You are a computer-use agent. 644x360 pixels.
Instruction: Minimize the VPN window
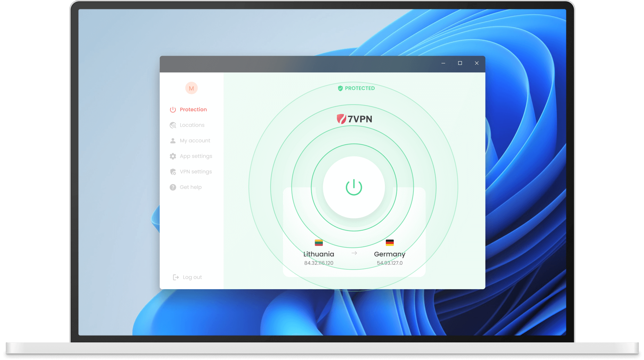click(x=443, y=63)
